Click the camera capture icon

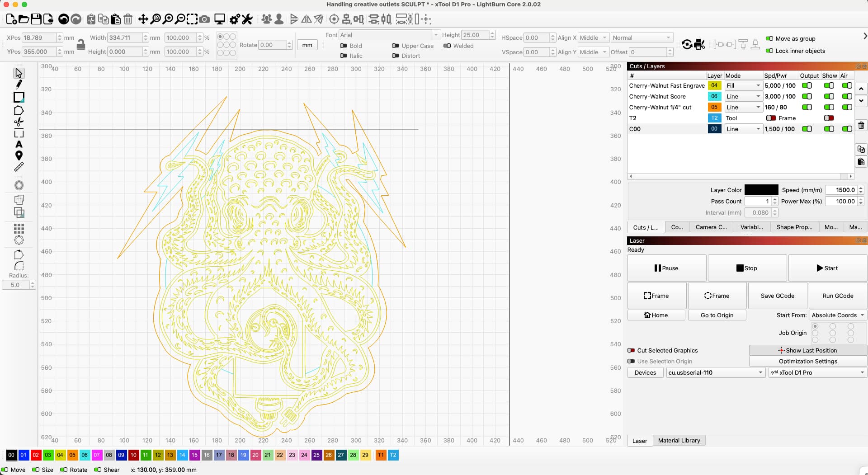tap(204, 19)
